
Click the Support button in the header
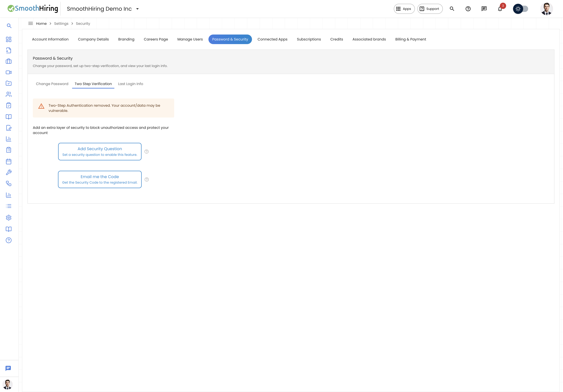430,9
